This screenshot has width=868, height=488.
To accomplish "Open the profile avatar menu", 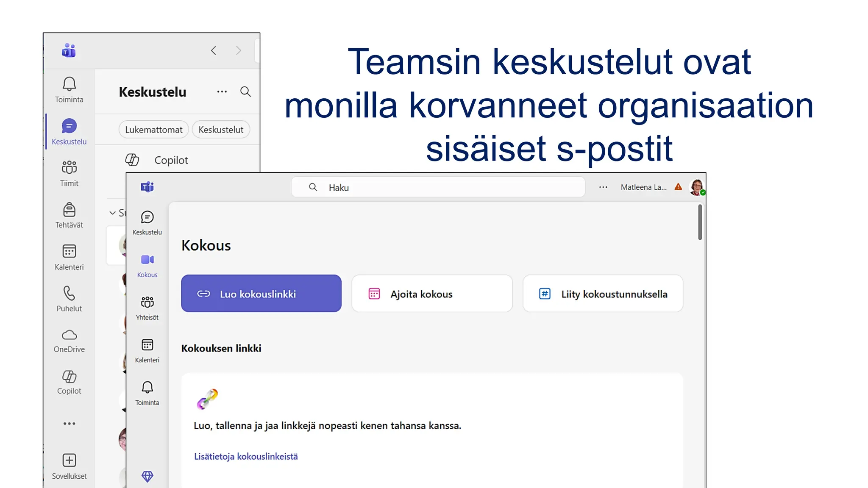I will pyautogui.click(x=697, y=187).
